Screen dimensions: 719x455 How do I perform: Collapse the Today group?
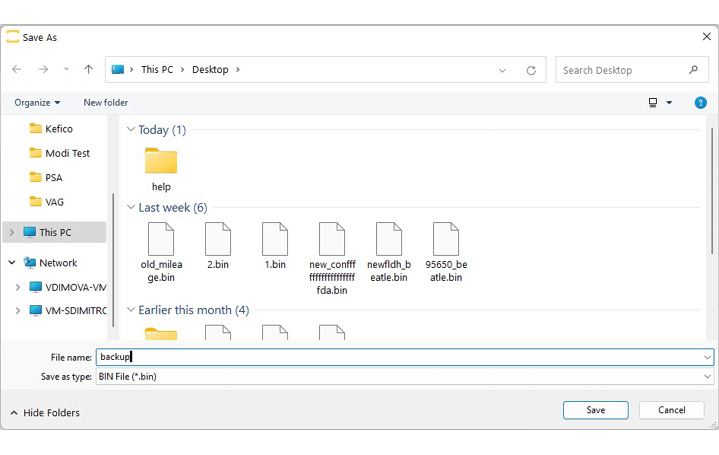[x=130, y=130]
